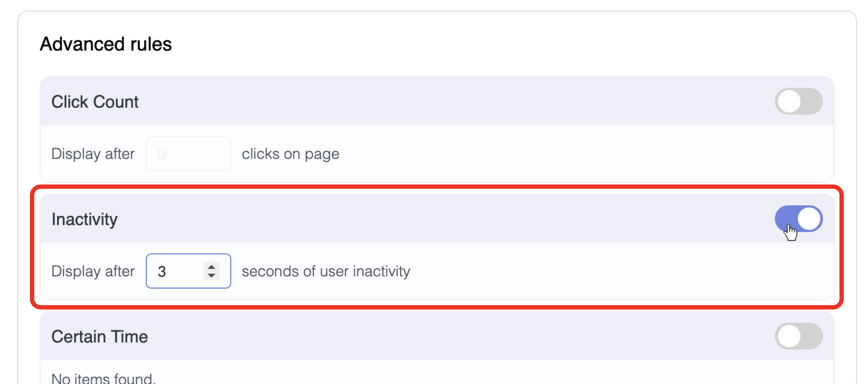The image size is (868, 384).
Task: Click empty header area of Inactivity bar
Action: [453, 219]
